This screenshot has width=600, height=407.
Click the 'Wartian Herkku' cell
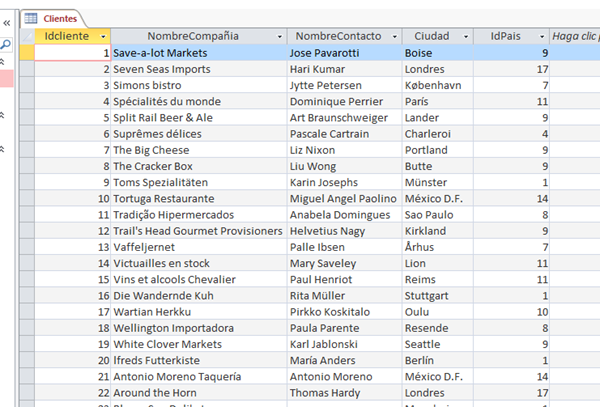[x=199, y=312]
